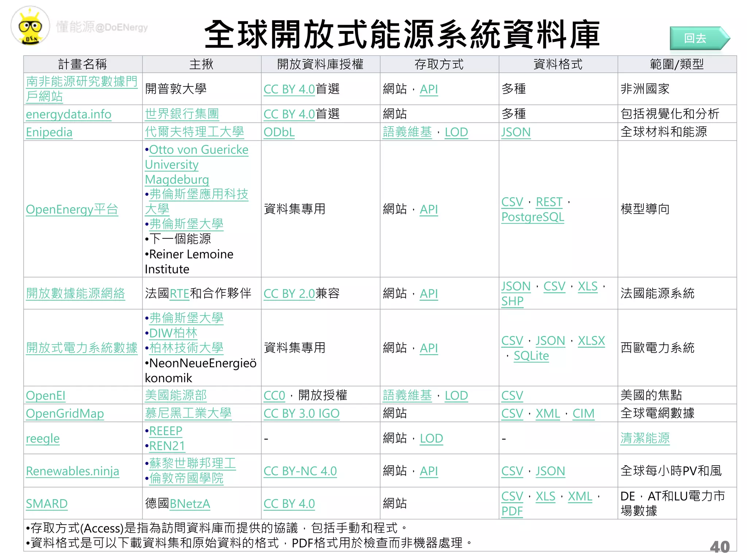Open 蘇黎世聯邦理工 link

click(193, 463)
